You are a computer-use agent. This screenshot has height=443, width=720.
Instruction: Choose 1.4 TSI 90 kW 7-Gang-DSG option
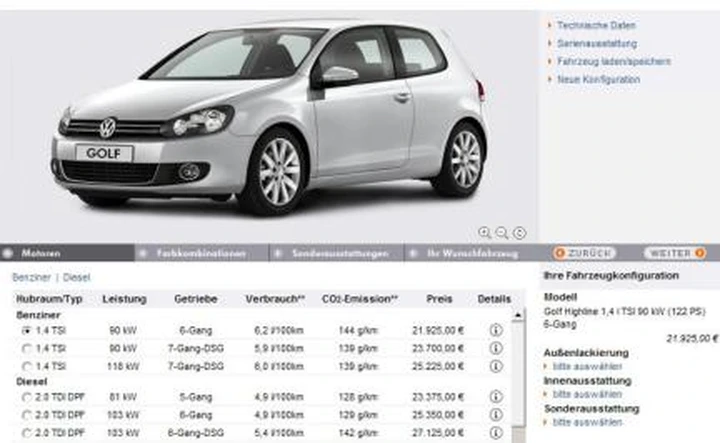click(27, 348)
